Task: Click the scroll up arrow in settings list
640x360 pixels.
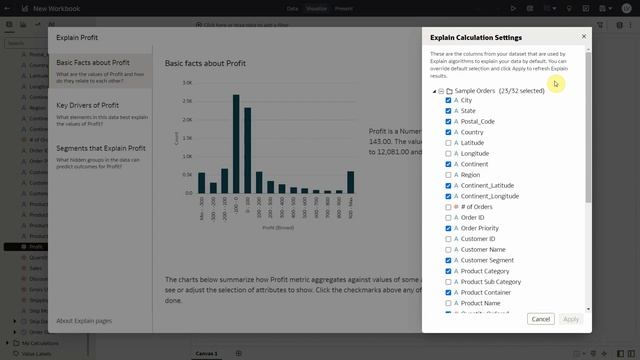Action: click(588, 49)
